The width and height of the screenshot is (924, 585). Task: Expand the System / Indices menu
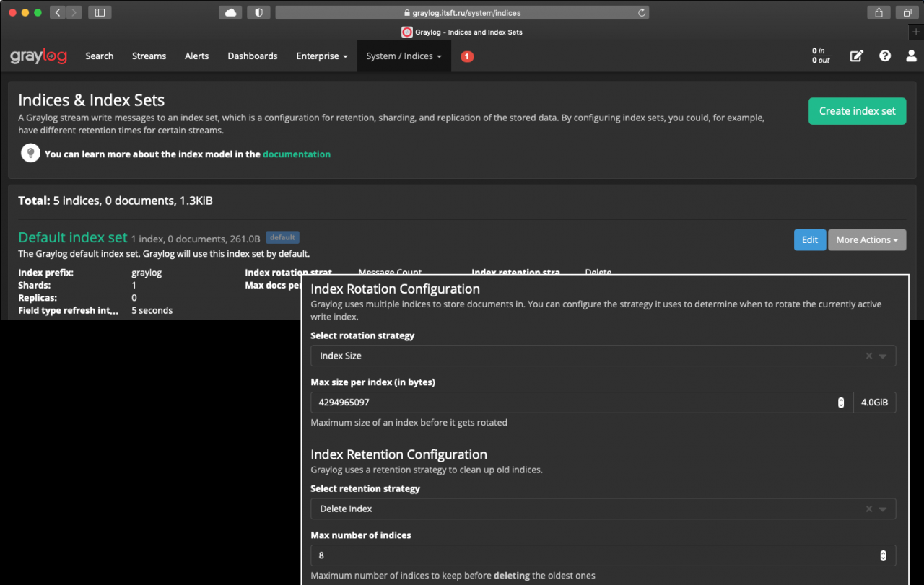click(404, 56)
